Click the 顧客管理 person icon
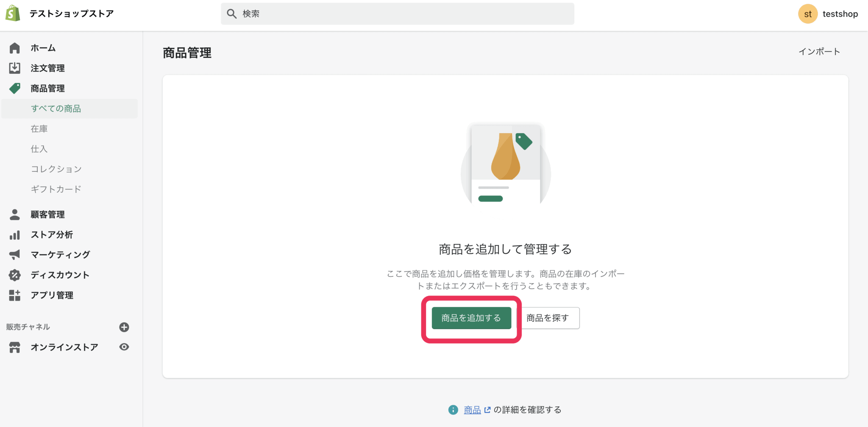Screen dimensions: 868x427 (x=15, y=214)
